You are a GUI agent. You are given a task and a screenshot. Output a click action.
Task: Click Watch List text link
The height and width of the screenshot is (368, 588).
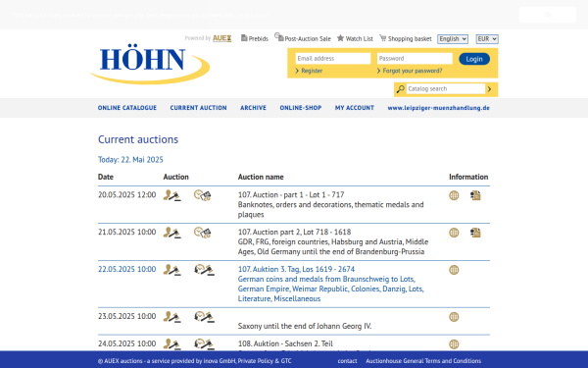tap(360, 38)
